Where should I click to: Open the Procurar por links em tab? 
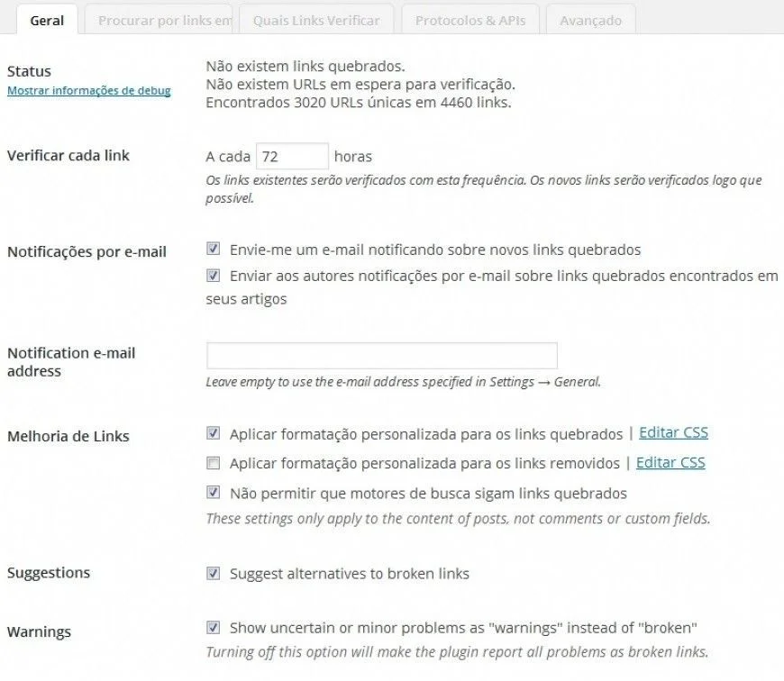click(x=159, y=21)
